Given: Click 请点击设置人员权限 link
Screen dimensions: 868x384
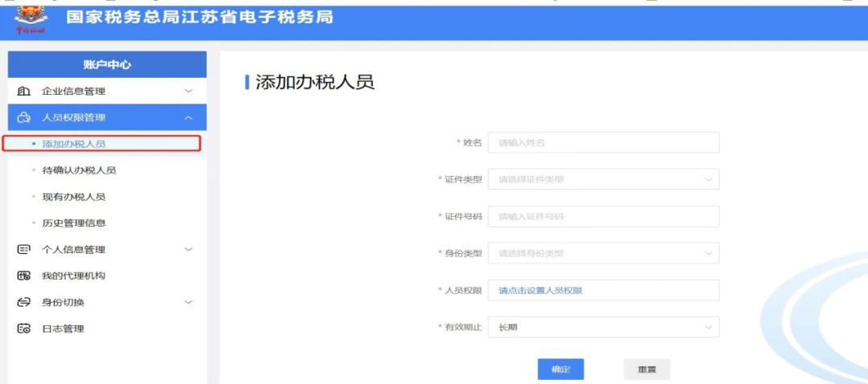Looking at the screenshot, I should click(540, 291).
